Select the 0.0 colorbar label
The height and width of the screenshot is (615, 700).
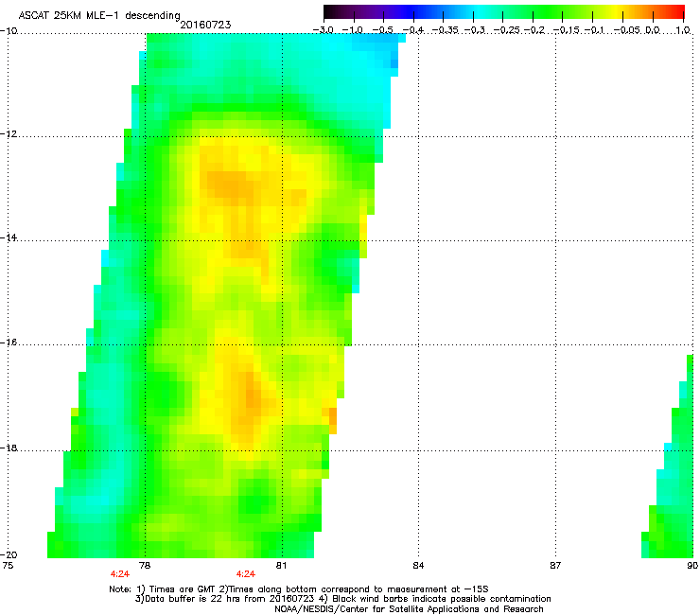(653, 30)
